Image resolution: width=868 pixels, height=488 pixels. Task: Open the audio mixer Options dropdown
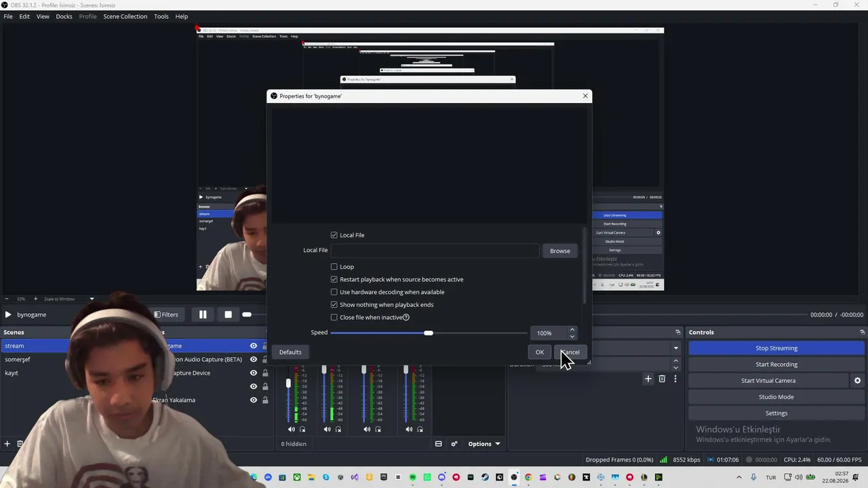(484, 444)
